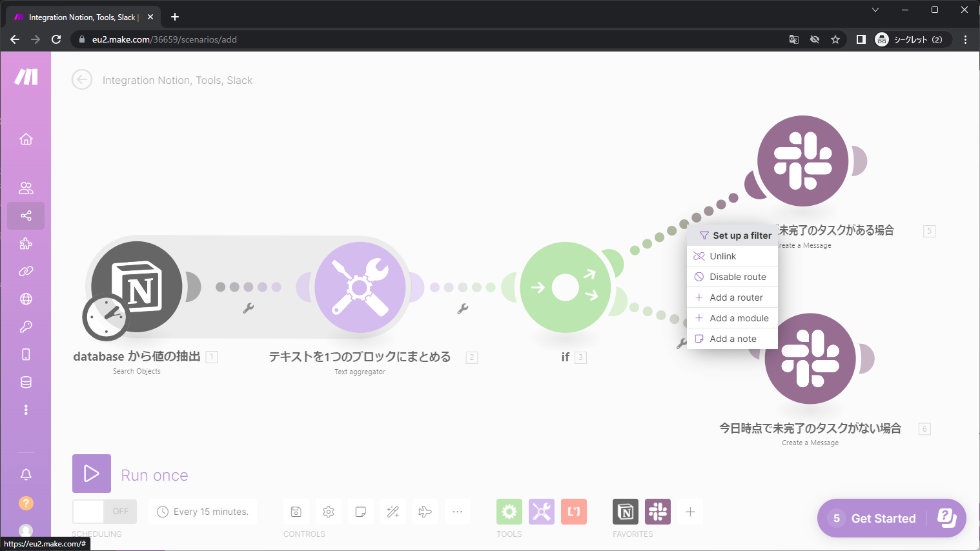The image size is (980, 551).
Task: Select the green router module
Action: (x=566, y=287)
